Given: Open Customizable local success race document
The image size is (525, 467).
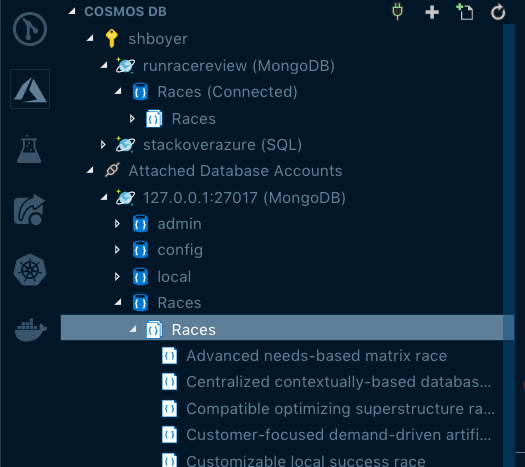Looking at the screenshot, I should [306, 461].
